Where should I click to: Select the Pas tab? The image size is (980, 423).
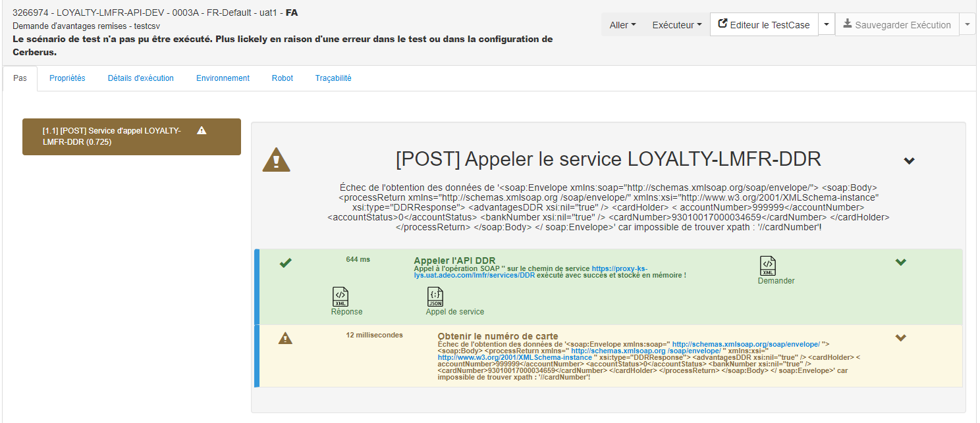coord(20,78)
